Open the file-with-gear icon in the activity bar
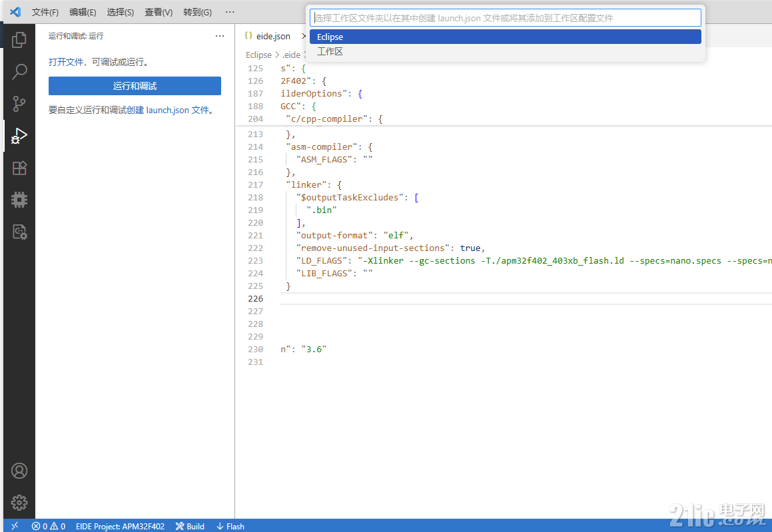The width and height of the screenshot is (772, 532). 19,232
